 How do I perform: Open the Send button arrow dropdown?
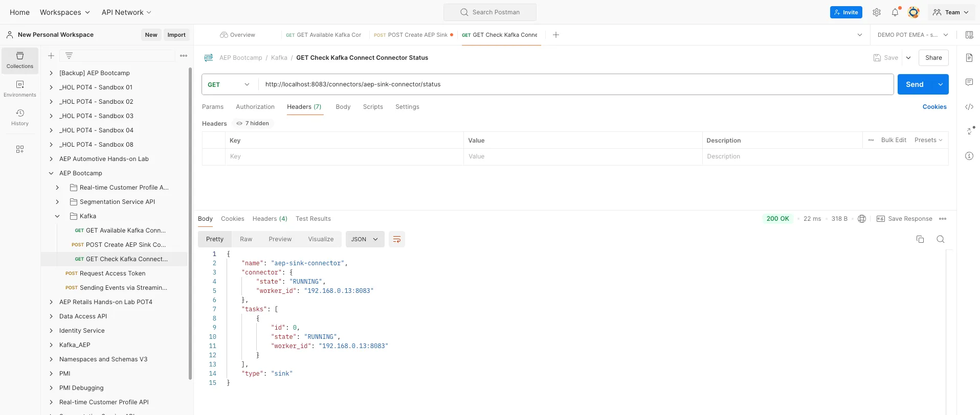click(x=941, y=84)
